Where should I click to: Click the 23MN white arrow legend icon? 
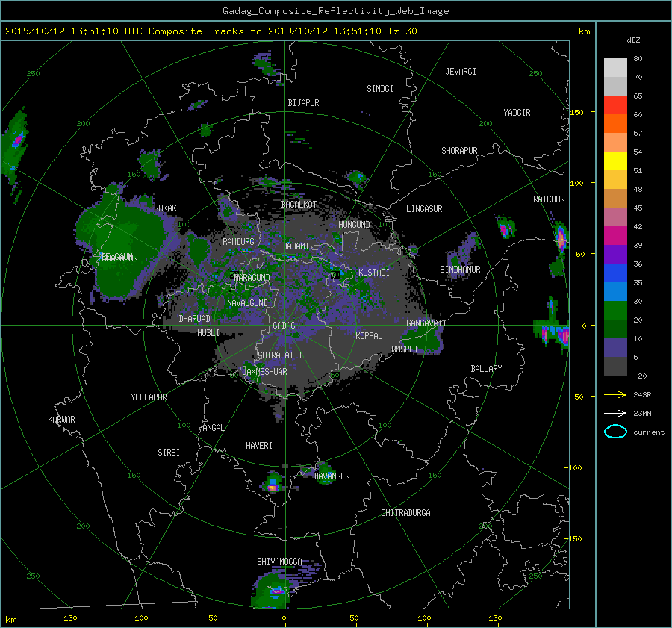615,414
